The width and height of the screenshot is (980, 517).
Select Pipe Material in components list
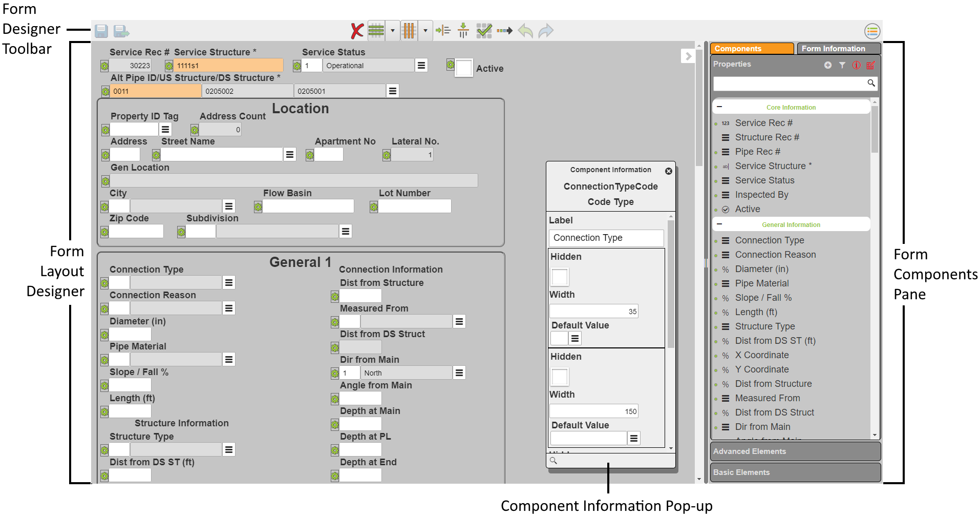click(762, 283)
